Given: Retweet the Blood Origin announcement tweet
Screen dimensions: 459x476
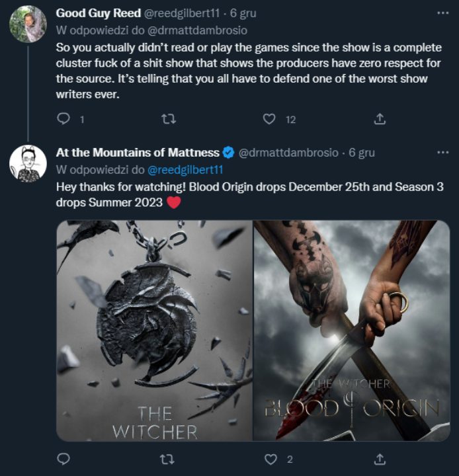Looking at the screenshot, I should (x=169, y=458).
